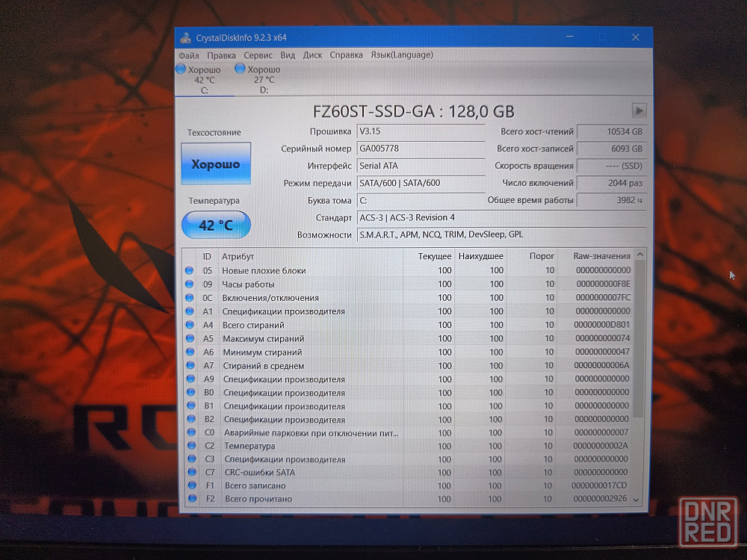Close the CrystalDiskInfo window
The image size is (747, 560).
[636, 37]
